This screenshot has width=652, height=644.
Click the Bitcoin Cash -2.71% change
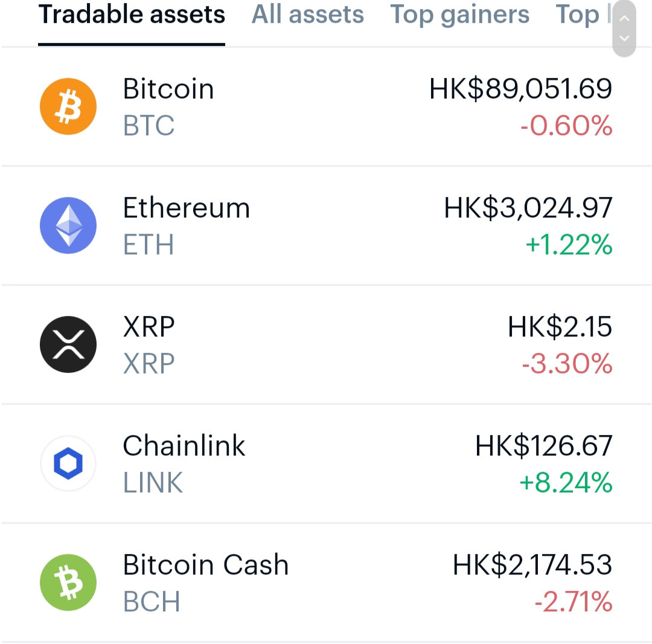click(574, 602)
